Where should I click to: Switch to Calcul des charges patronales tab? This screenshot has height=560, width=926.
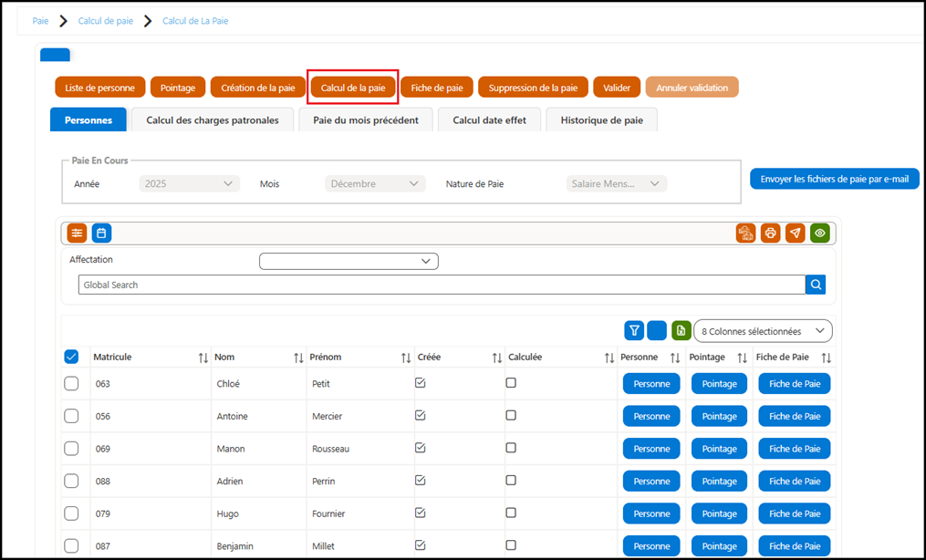[213, 119]
